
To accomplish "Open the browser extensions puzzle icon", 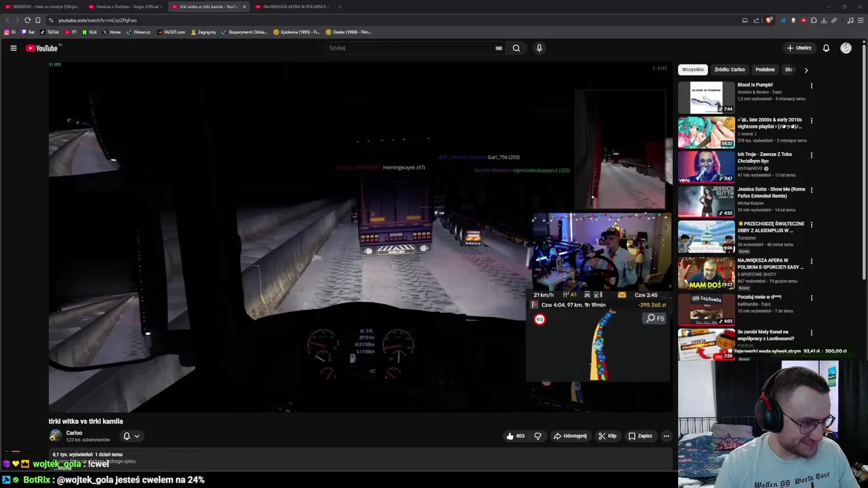I will click(x=814, y=20).
